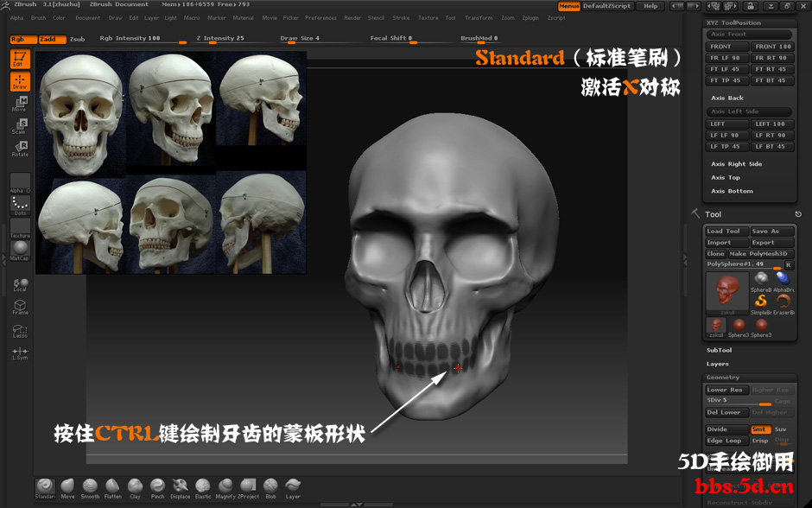
Task: Select the Pinch brush
Action: (157, 489)
